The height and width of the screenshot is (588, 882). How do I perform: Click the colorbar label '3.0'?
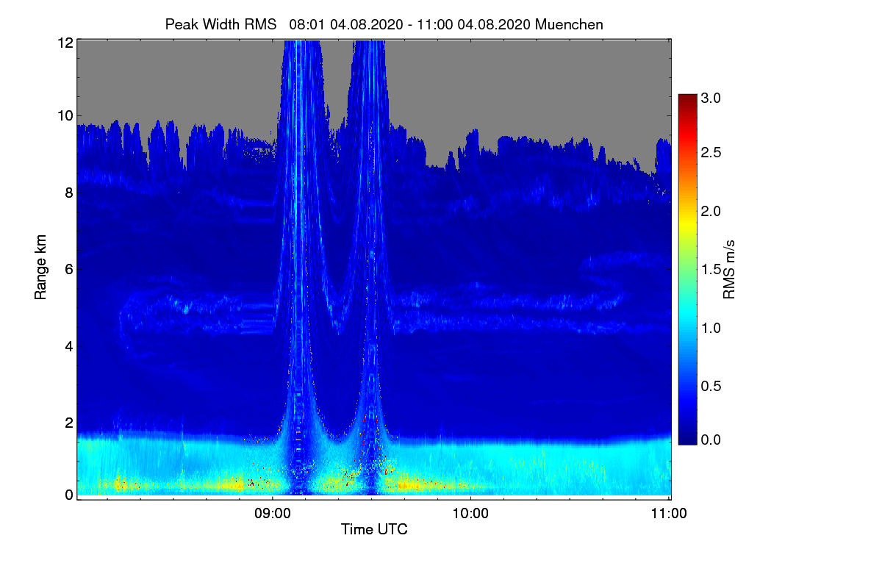tap(711, 98)
